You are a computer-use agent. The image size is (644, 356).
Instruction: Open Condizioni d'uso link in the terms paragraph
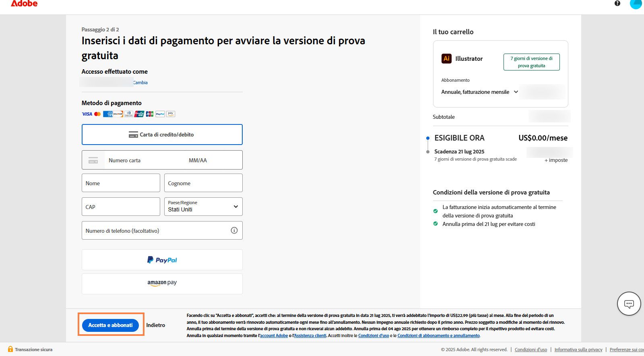point(374,335)
